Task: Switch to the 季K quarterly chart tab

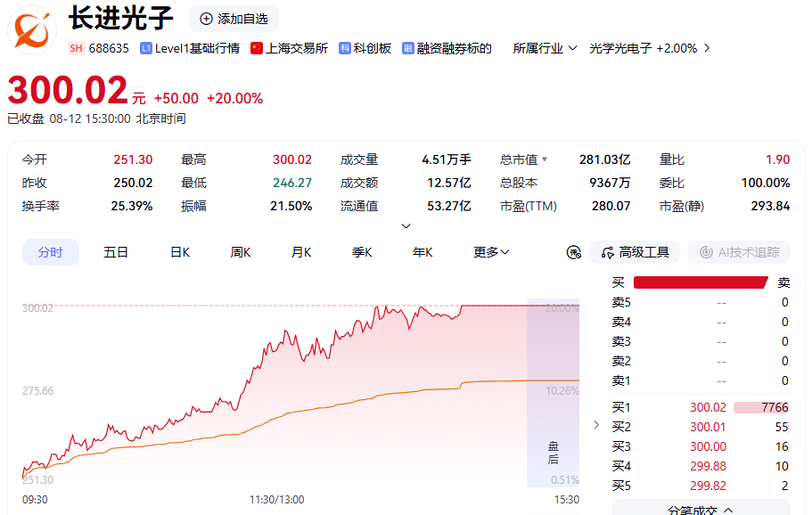Action: tap(362, 252)
